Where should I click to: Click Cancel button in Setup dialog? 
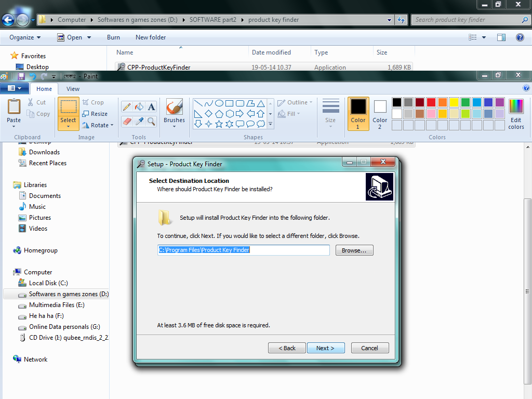pyautogui.click(x=370, y=348)
